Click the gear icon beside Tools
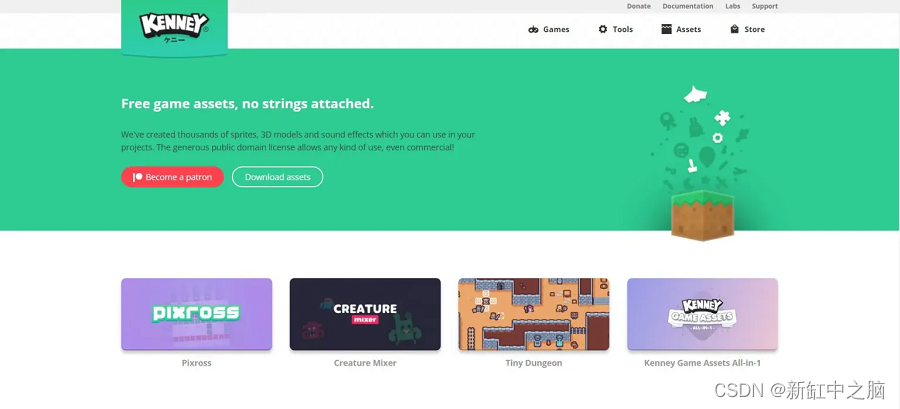The image size is (900, 409). click(603, 29)
